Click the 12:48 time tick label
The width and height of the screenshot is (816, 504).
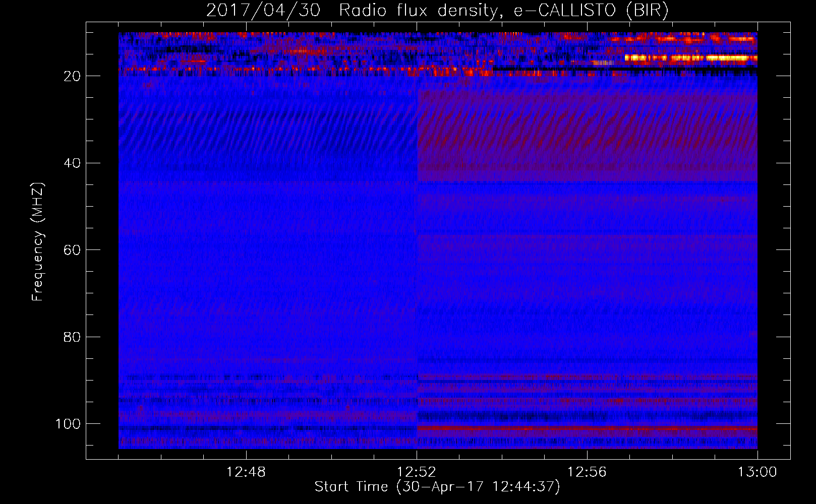point(246,472)
